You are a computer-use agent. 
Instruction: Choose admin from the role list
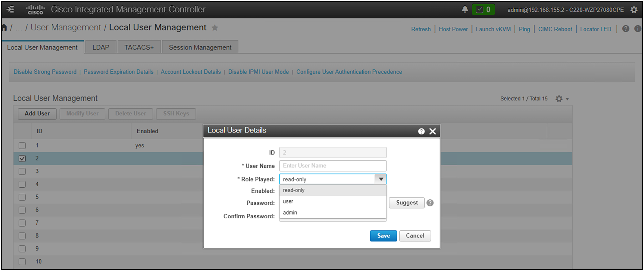pos(333,212)
